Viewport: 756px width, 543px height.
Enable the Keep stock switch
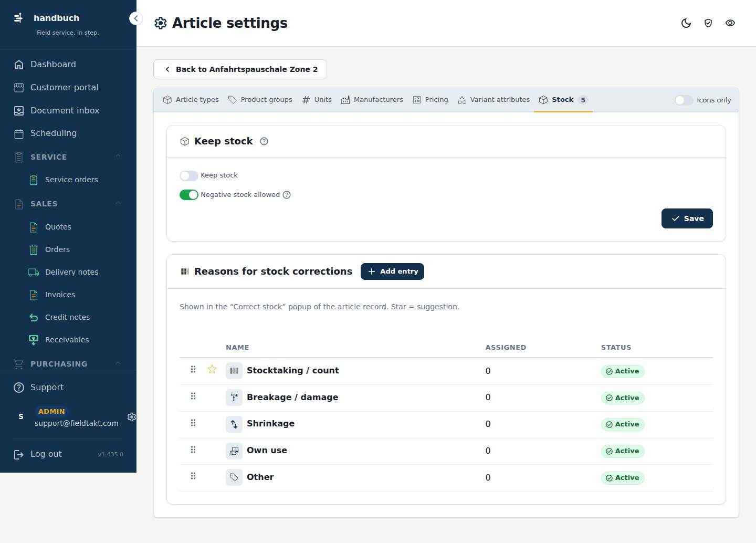pos(189,175)
